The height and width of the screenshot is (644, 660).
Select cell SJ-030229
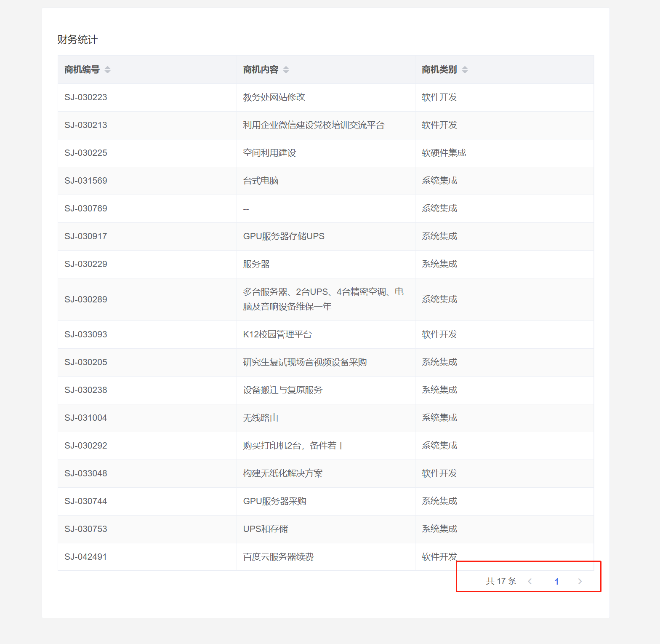[x=147, y=264]
